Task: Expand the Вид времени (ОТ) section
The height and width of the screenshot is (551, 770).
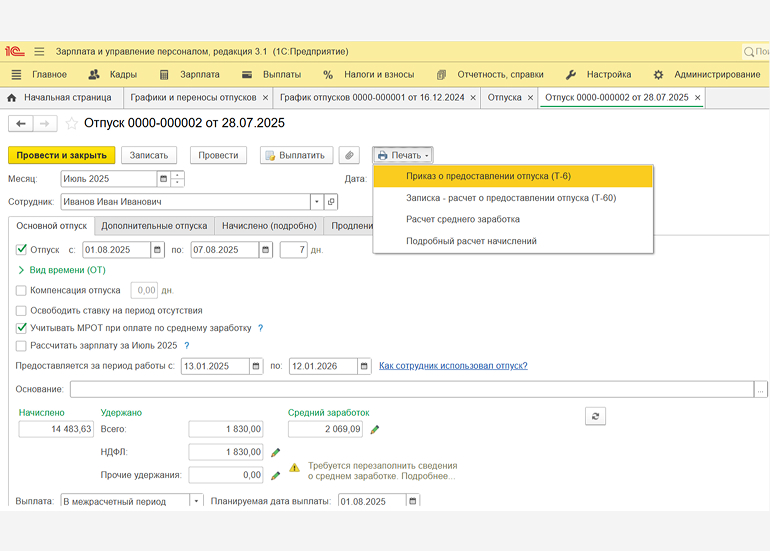Action: click(62, 270)
